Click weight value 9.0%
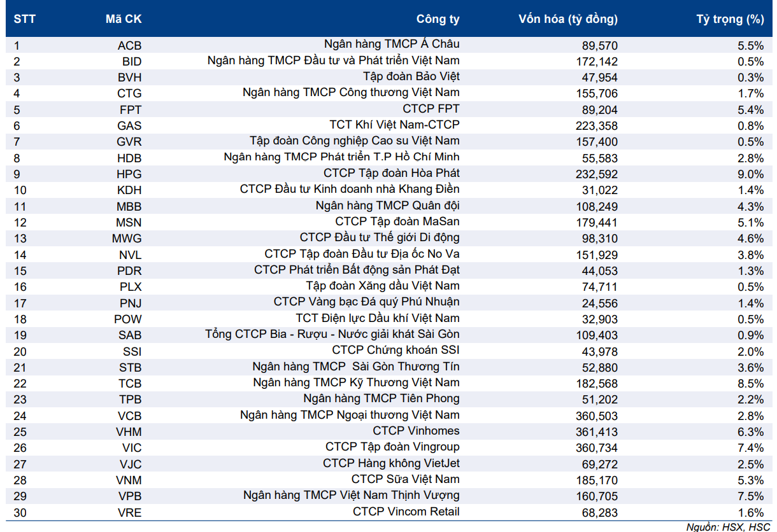This screenshot has width=777, height=532. [x=751, y=174]
